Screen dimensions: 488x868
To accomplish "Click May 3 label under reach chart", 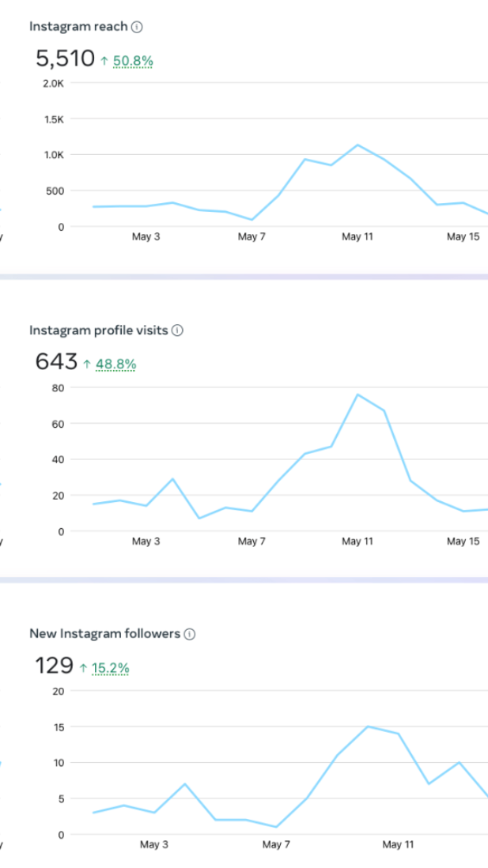I will pyautogui.click(x=146, y=237).
